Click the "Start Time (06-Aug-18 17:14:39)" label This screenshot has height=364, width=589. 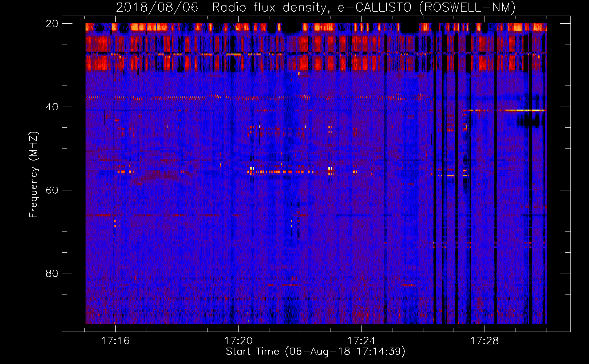316,352
